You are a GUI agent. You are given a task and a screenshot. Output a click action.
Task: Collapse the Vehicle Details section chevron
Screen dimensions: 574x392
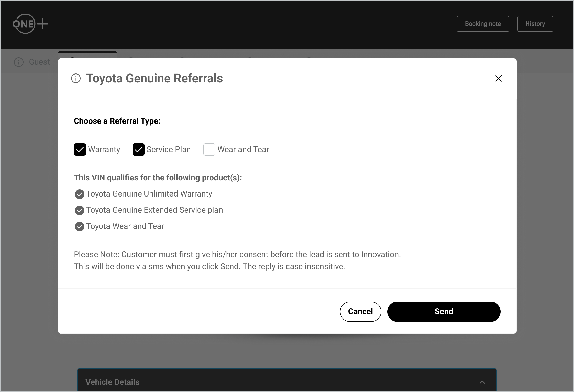(482, 382)
